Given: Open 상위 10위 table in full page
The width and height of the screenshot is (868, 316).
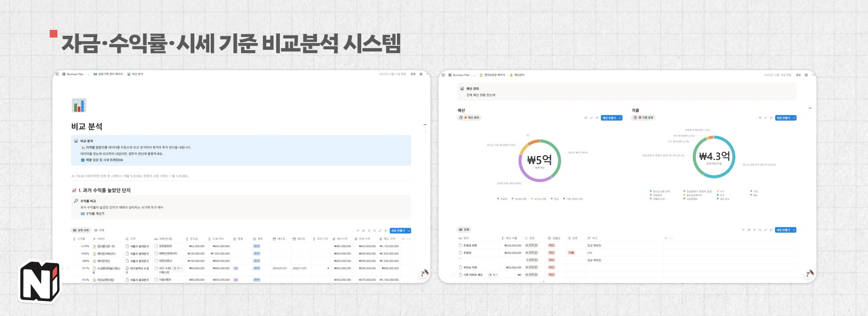Looking at the screenshot, I should tap(380, 230).
